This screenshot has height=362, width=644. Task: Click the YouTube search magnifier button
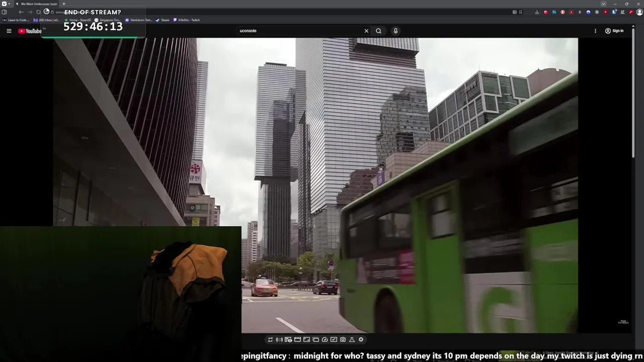coord(379,31)
